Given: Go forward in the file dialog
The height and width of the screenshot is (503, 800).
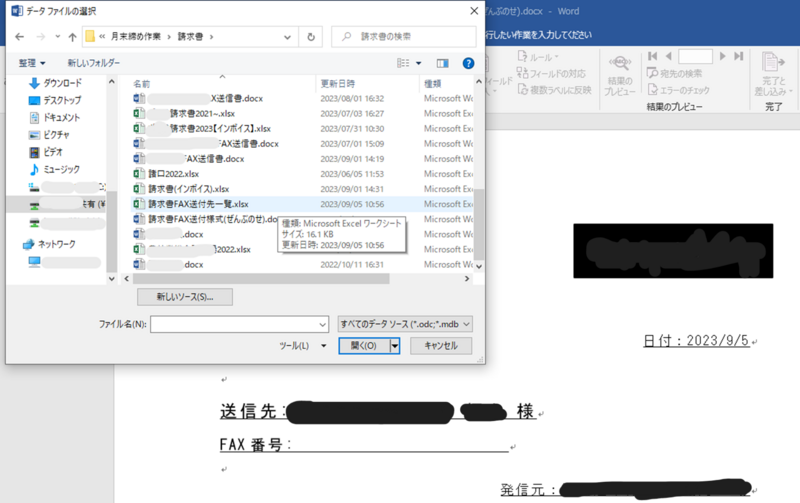Looking at the screenshot, I should point(41,37).
